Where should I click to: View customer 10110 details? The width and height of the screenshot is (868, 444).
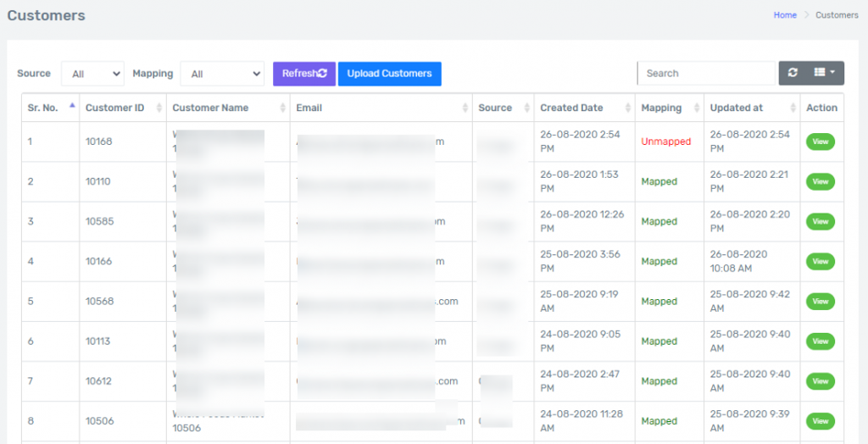(821, 181)
